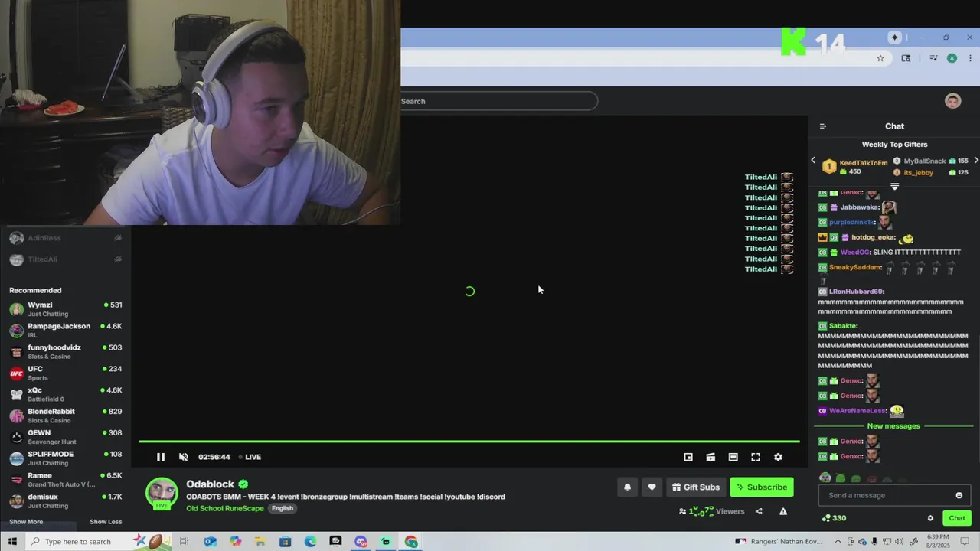Open File Explorer from the taskbar

[x=260, y=541]
